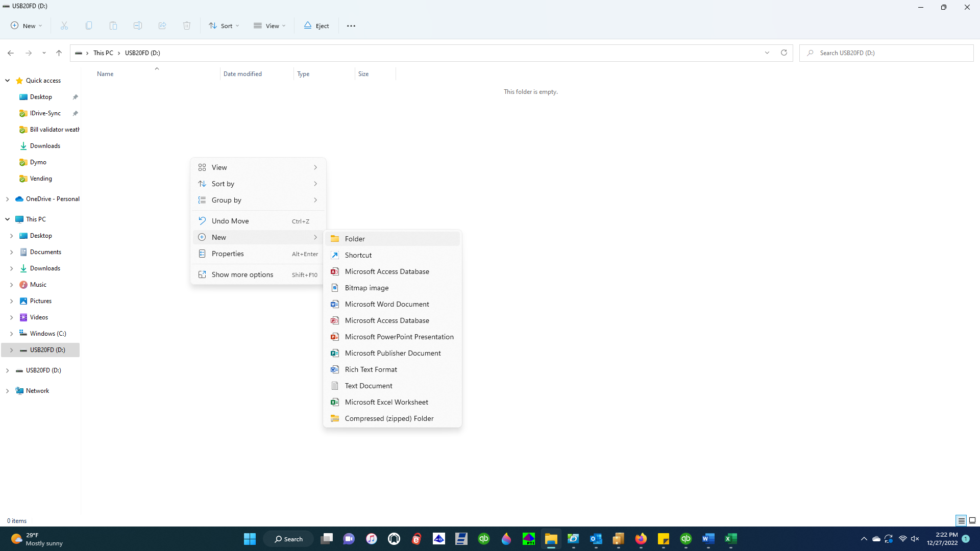
Task: Open Excel from the taskbar
Action: [731, 539]
